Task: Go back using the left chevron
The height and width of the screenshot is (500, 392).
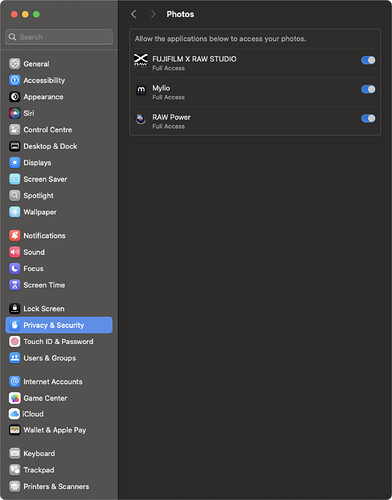Action: click(134, 14)
